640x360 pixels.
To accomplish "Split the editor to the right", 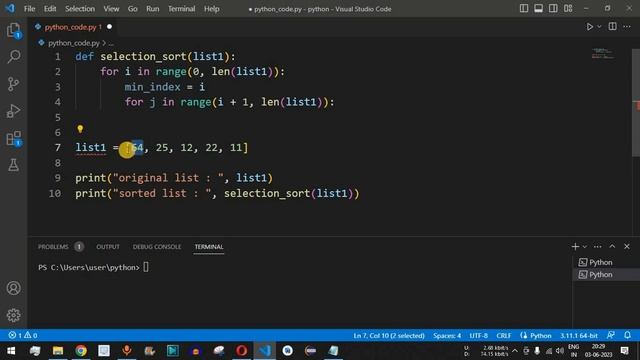I will 612,27.
